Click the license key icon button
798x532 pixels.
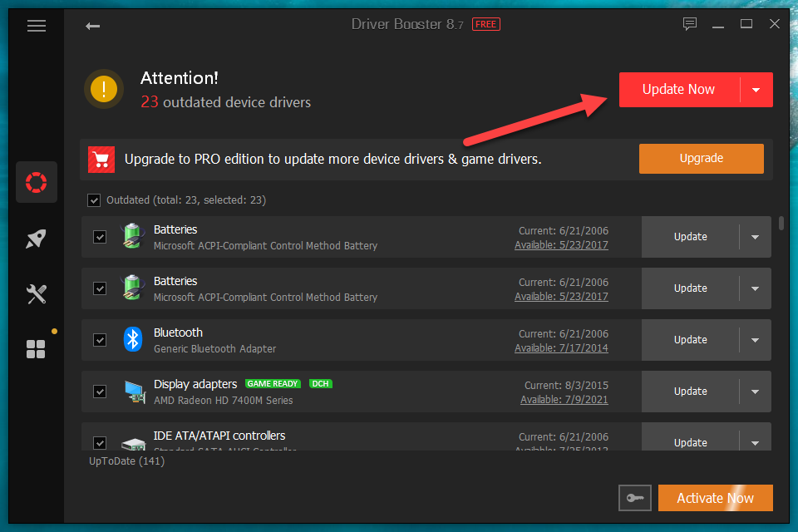pyautogui.click(x=635, y=498)
